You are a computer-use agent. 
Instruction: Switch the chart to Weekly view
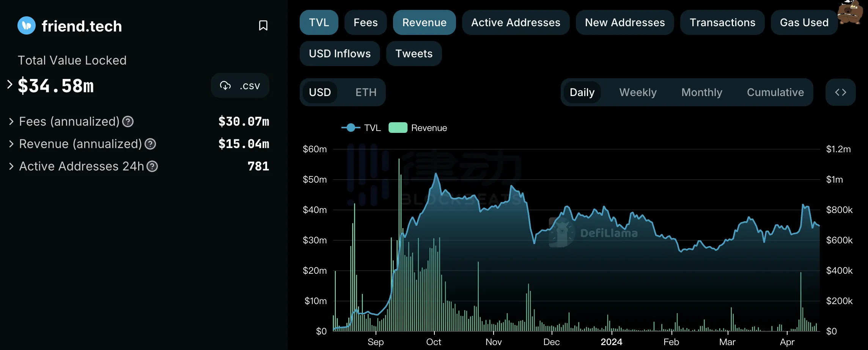638,92
